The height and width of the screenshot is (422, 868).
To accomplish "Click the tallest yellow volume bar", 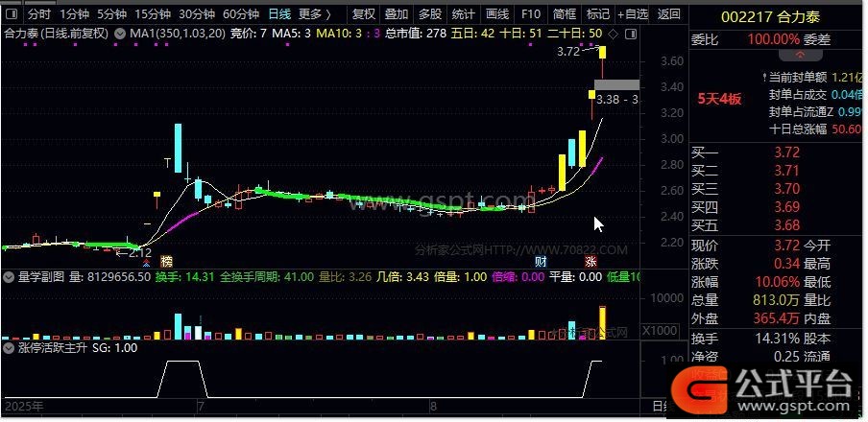I will click(x=602, y=322).
